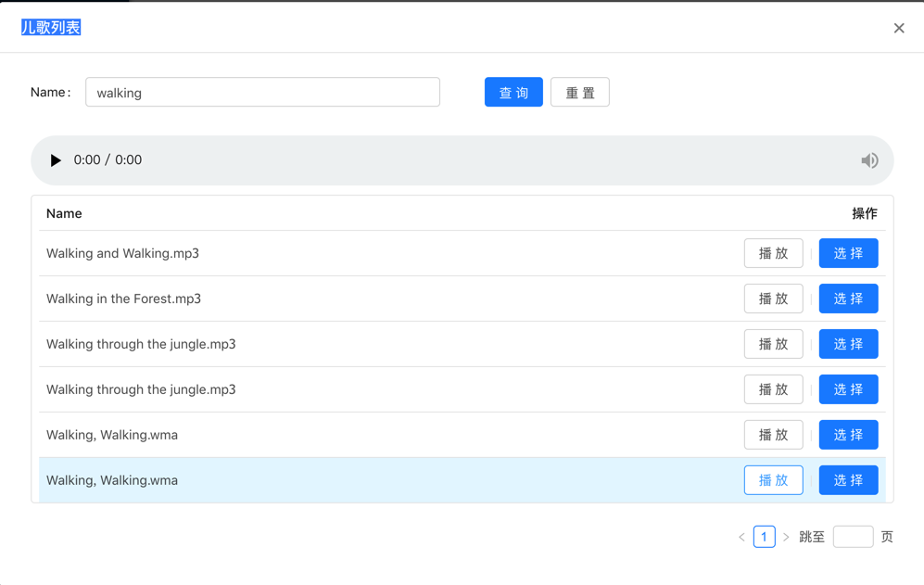
Task: Play the highlighted Walking, Walking.wma row
Action: point(773,480)
